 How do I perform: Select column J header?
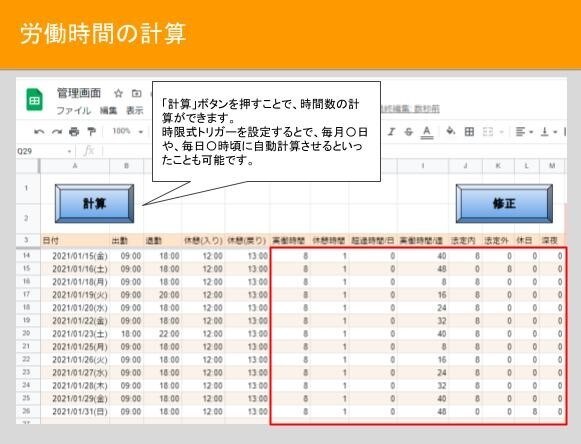(x=465, y=166)
